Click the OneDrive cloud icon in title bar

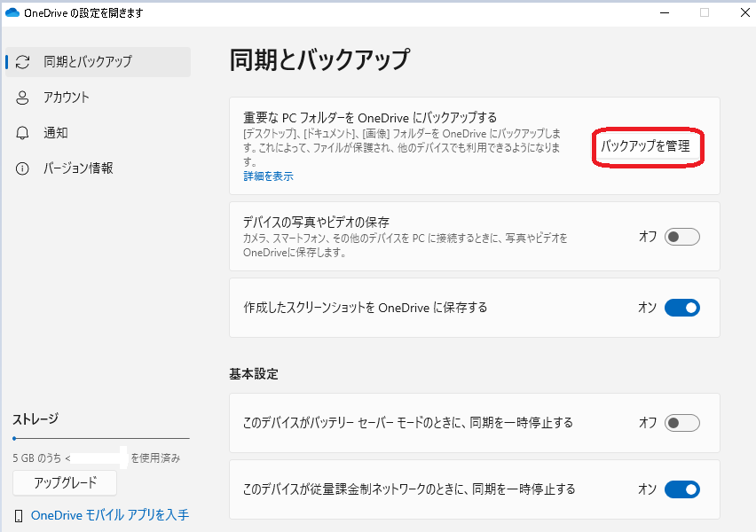tap(12, 12)
